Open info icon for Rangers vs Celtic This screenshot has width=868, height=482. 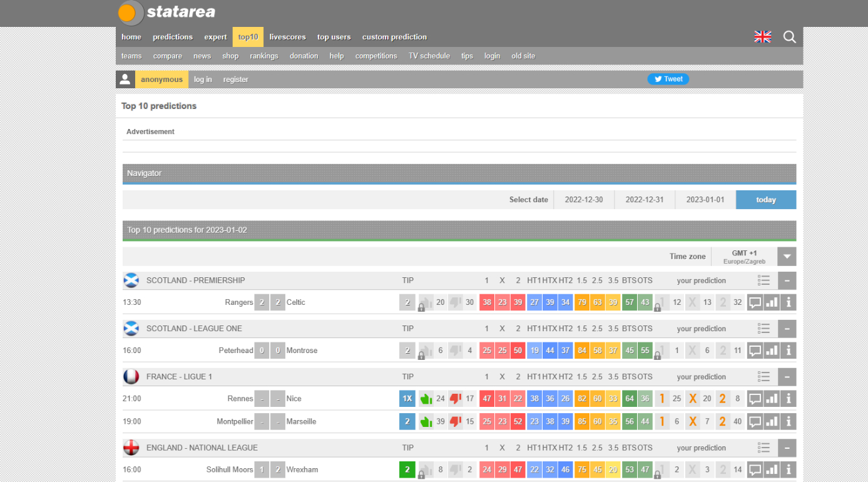pos(789,302)
